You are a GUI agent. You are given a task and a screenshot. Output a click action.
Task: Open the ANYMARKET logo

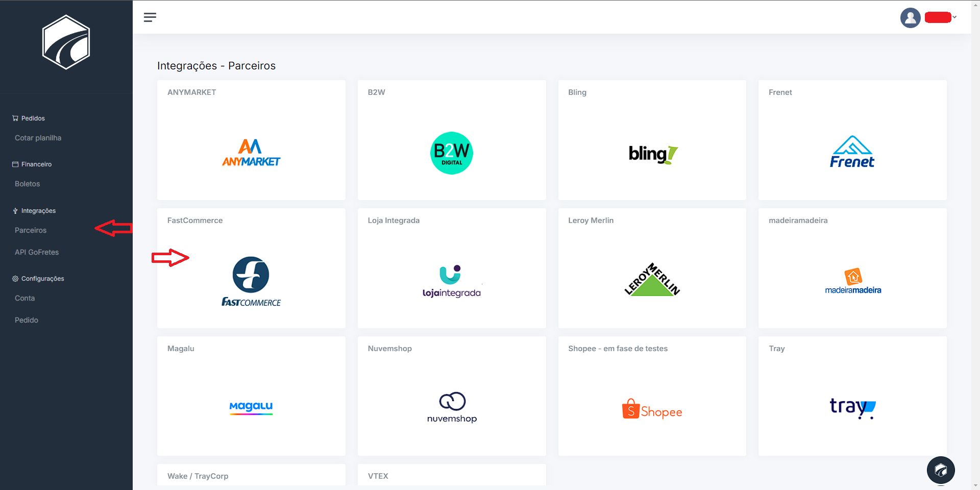pyautogui.click(x=251, y=153)
